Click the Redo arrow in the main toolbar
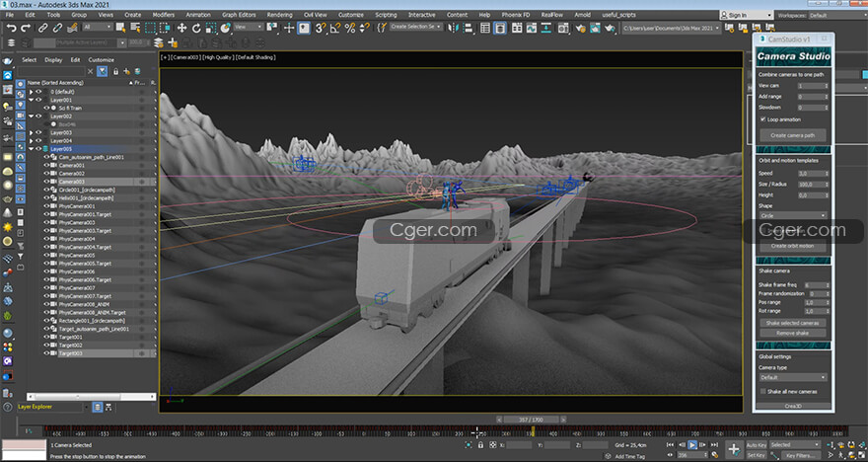868x462 pixels. tap(26, 27)
